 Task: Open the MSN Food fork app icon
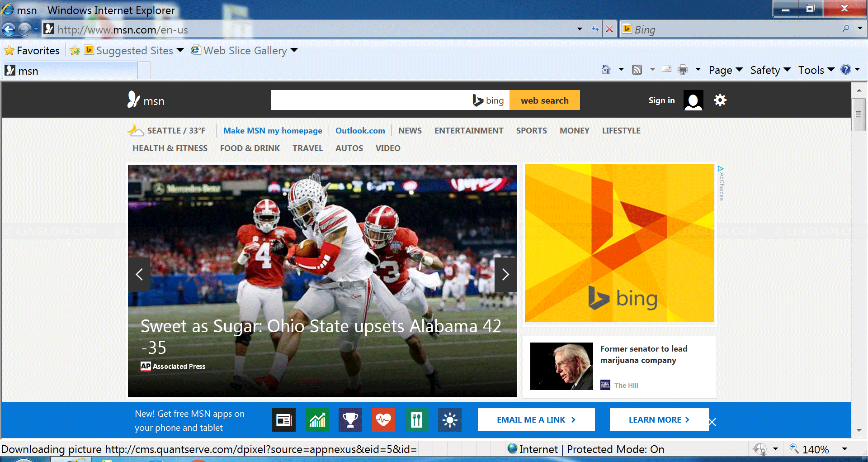tap(417, 420)
